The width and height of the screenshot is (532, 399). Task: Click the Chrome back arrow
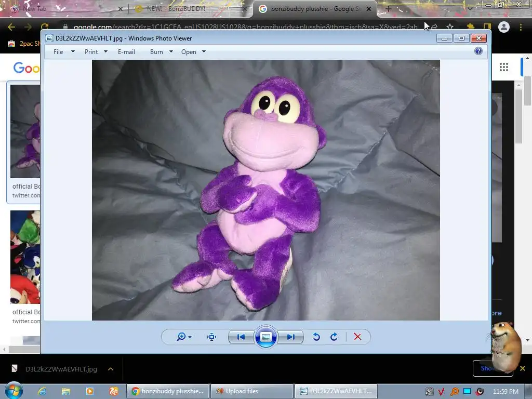pyautogui.click(x=11, y=27)
